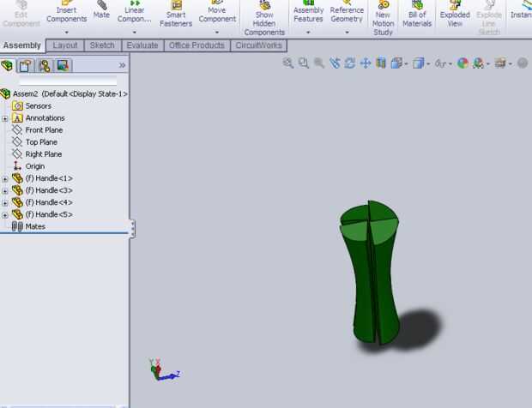Expand the Handle<4> component
Screen dimensions: 532x408
5,203
